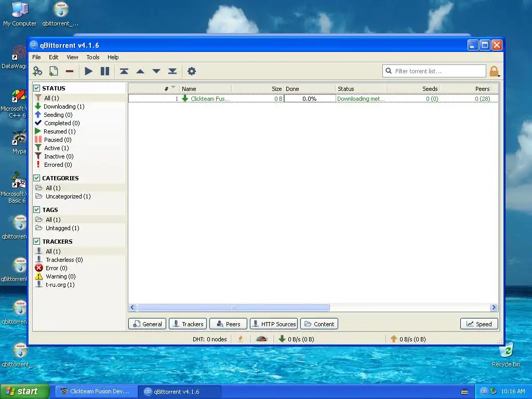
Task: Switch to the General tab
Action: [x=147, y=324]
